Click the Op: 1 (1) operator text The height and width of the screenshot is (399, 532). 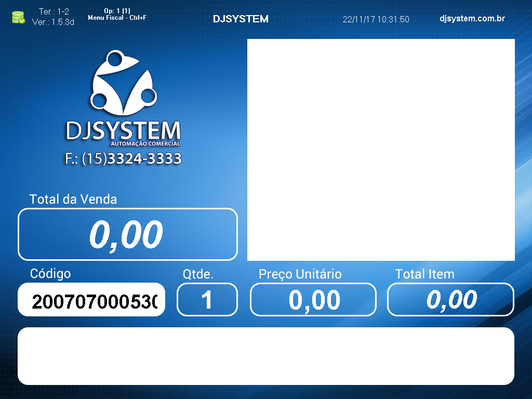[x=117, y=11]
